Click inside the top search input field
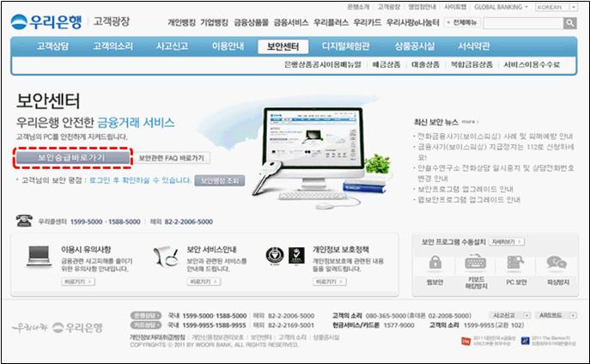Screen dimensions: 590x364 tap(523, 23)
